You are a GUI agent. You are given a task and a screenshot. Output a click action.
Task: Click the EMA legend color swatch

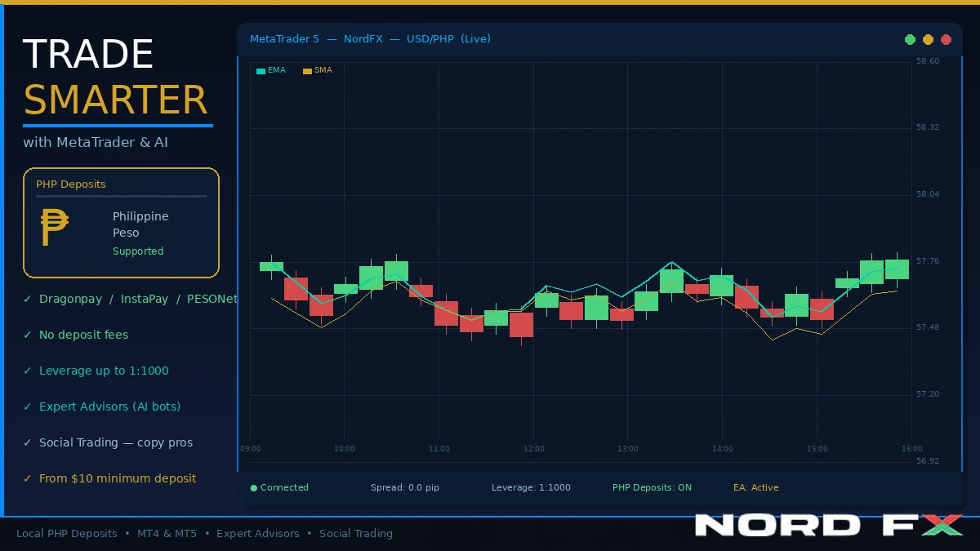pos(261,71)
